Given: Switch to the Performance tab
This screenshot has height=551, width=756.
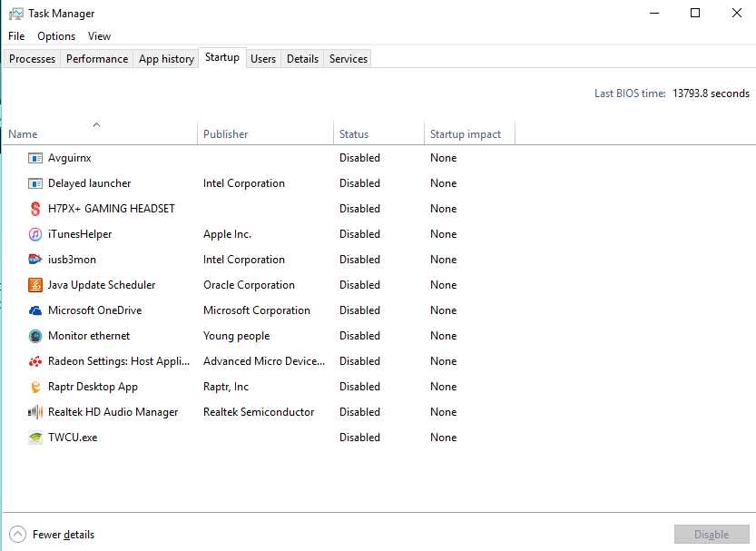Looking at the screenshot, I should click(x=97, y=59).
